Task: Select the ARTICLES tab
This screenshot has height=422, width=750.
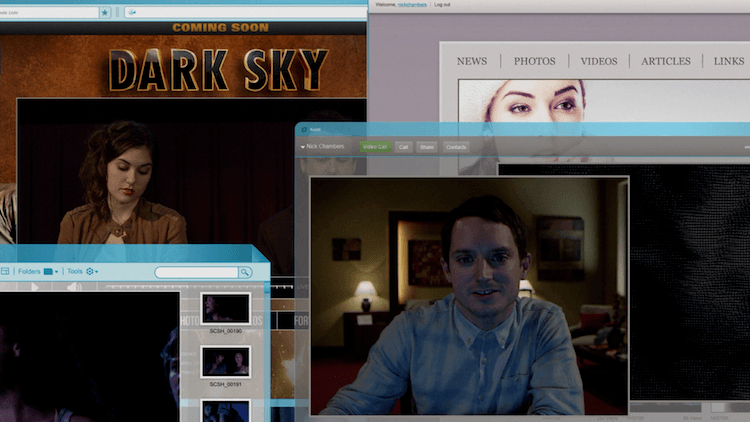Action: [x=665, y=61]
